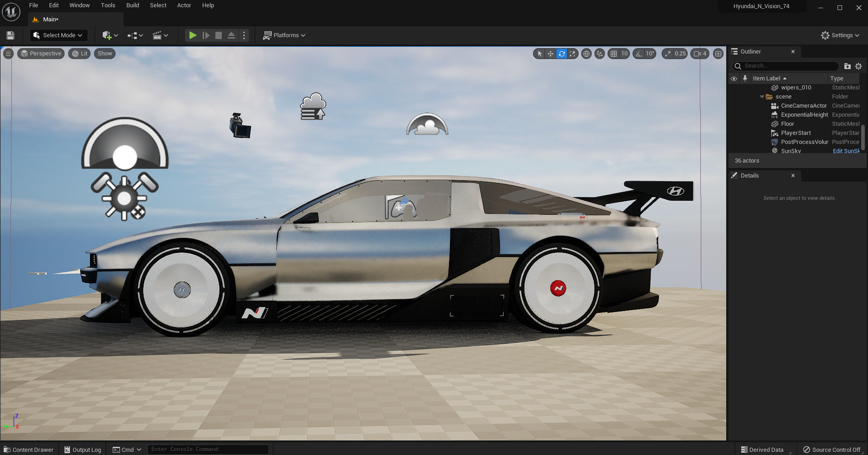Adjust the camera speed set to 4

tap(700, 54)
